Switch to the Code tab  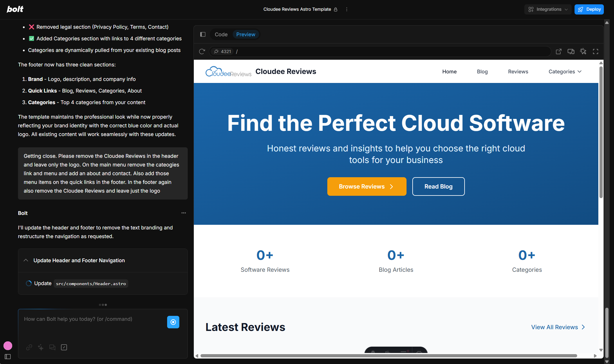click(x=221, y=34)
